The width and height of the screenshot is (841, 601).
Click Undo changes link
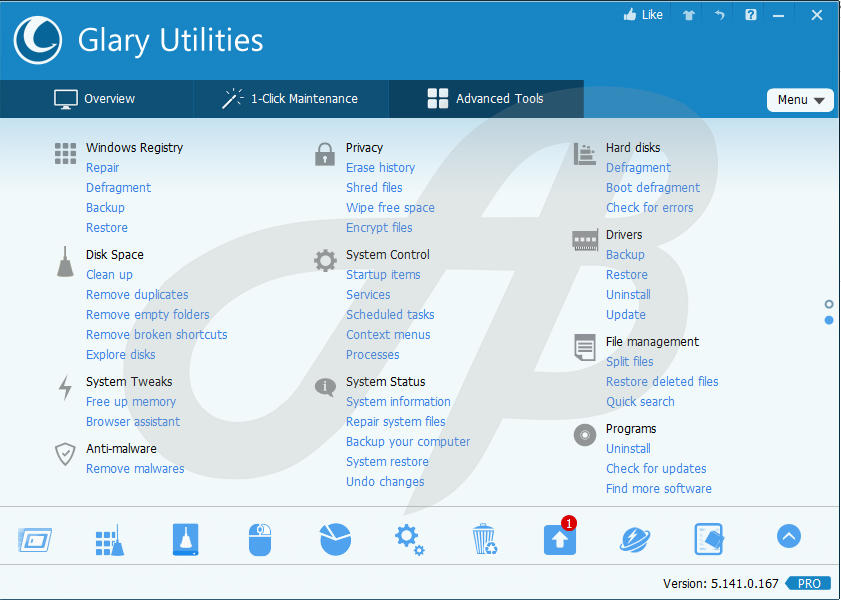click(x=385, y=482)
